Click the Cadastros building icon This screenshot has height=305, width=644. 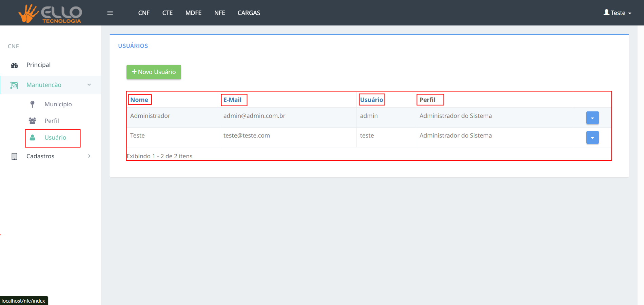pos(14,156)
